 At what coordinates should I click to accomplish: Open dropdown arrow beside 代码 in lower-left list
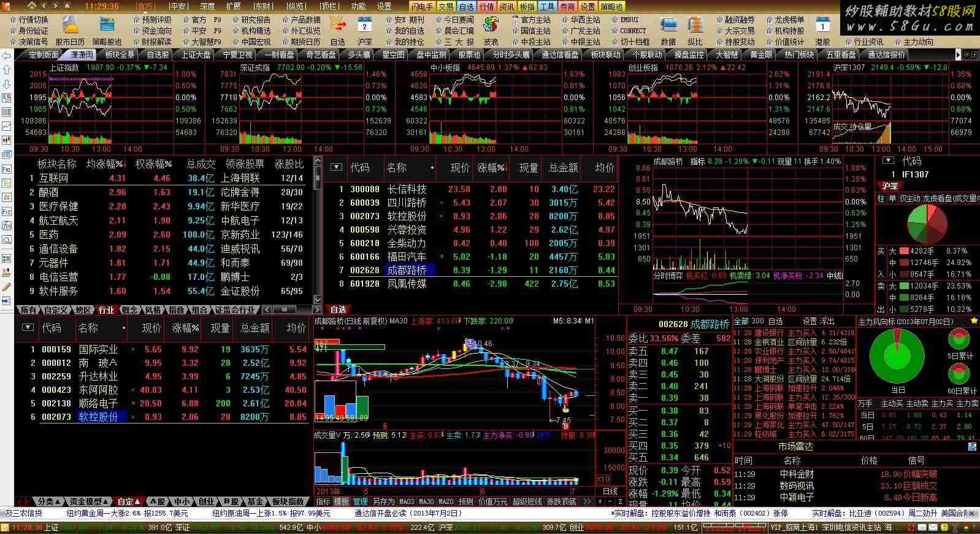(x=28, y=328)
